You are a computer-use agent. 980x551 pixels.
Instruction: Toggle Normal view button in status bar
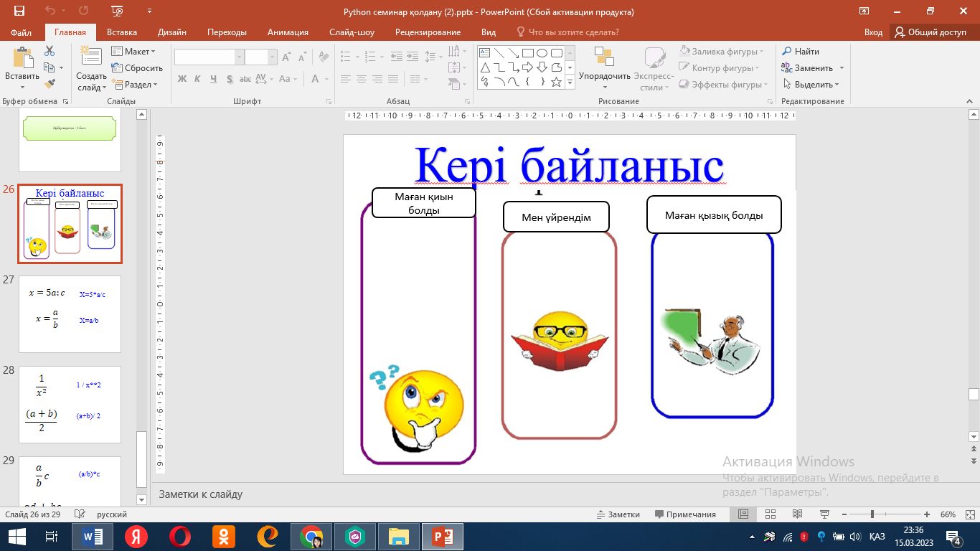pos(743,514)
